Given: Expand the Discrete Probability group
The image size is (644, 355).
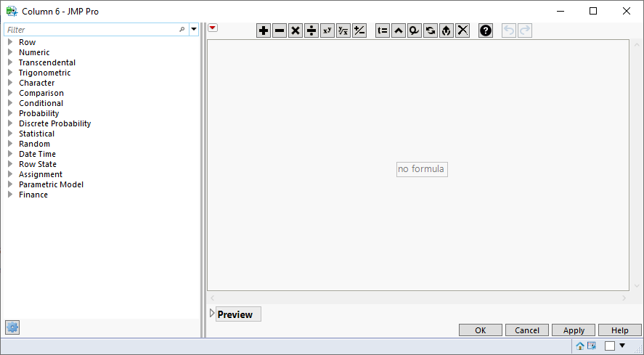Looking at the screenshot, I should coord(10,123).
